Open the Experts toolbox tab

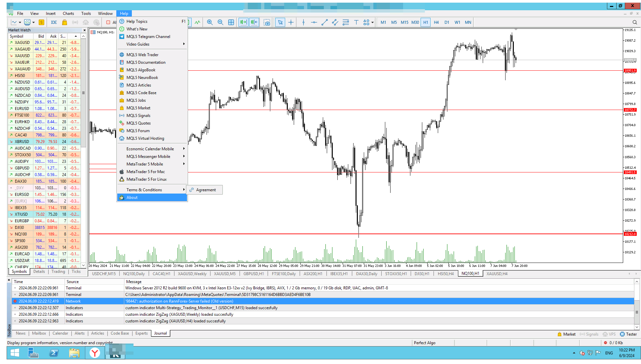[x=141, y=333]
